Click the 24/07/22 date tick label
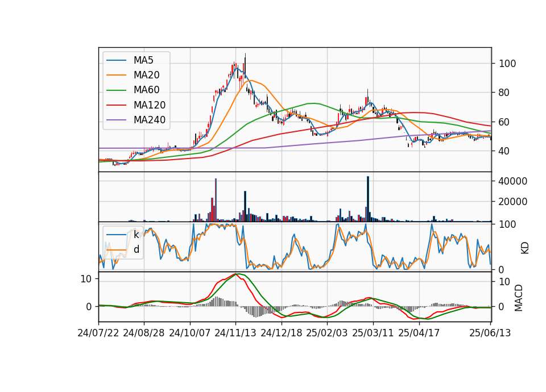The width and height of the screenshot is (546, 392). click(x=98, y=333)
